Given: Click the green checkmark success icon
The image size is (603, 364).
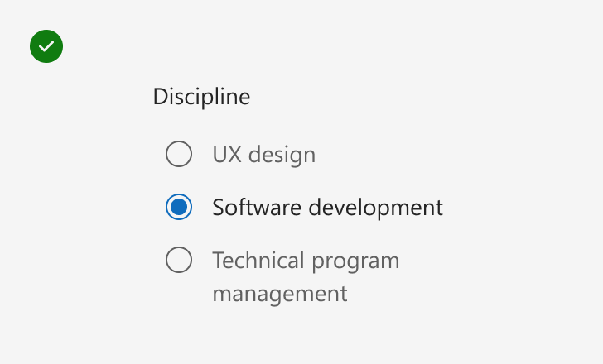Looking at the screenshot, I should (x=46, y=46).
